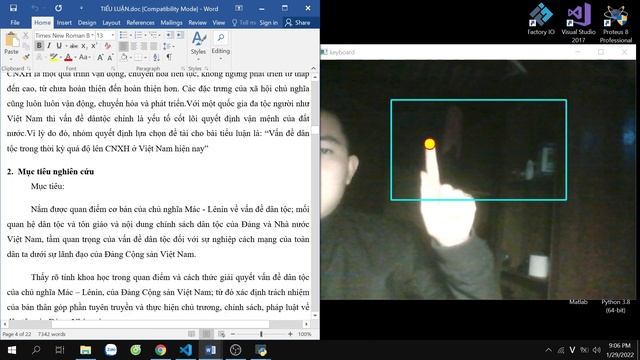Toggle Bold formatting

pos(39,46)
